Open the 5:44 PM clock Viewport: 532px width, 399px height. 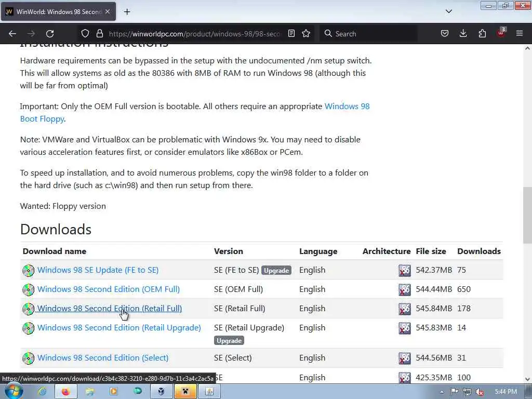pos(506,392)
